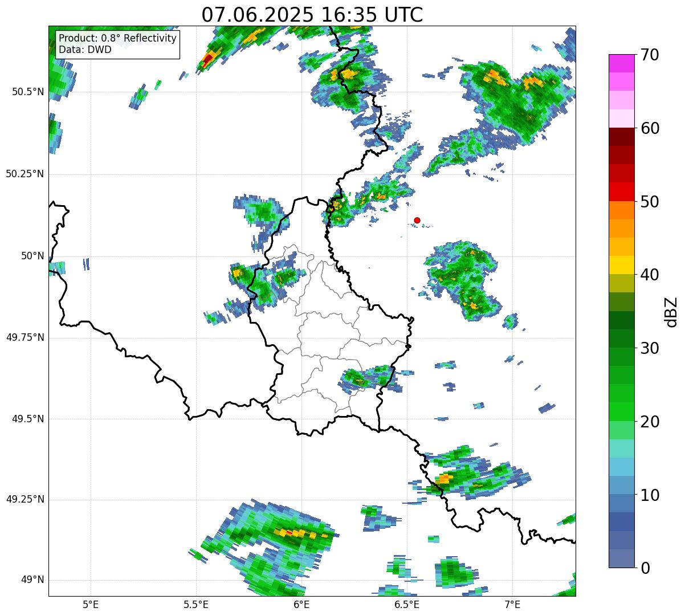Viewport: 685px width, 616px height.
Task: Click the 6°E longitude label
Action: [301, 604]
